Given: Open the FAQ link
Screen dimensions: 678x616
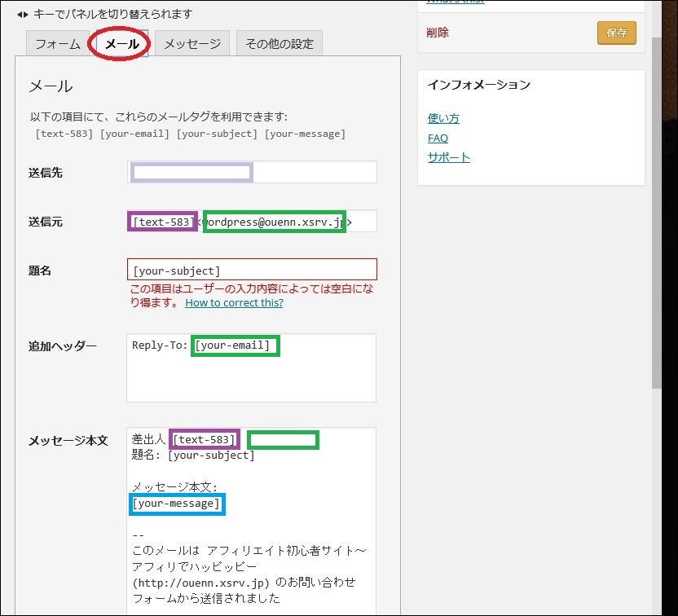Looking at the screenshot, I should tap(438, 138).
